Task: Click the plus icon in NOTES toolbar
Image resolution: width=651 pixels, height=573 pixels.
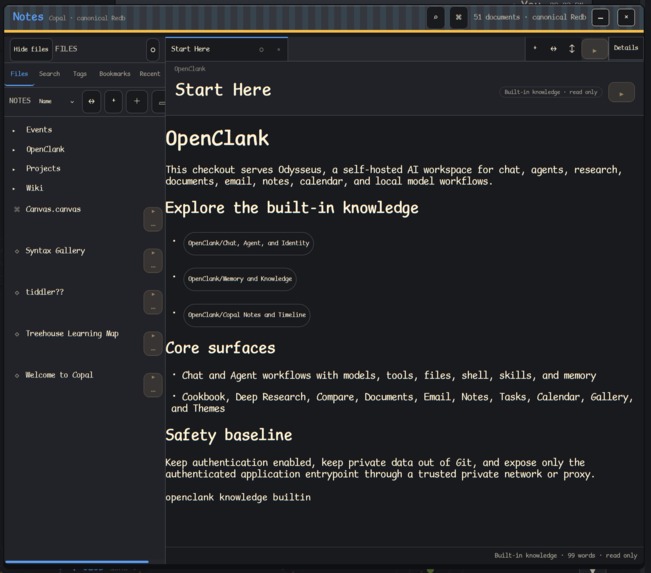Action: tap(137, 101)
